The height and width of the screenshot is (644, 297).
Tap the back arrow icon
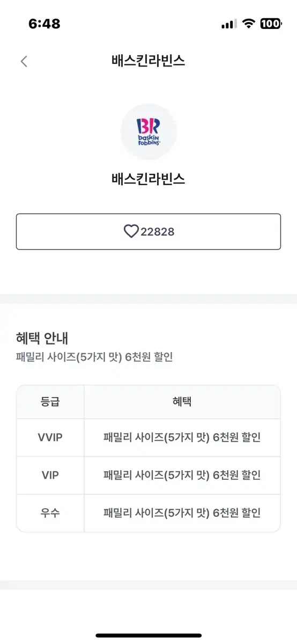24,61
